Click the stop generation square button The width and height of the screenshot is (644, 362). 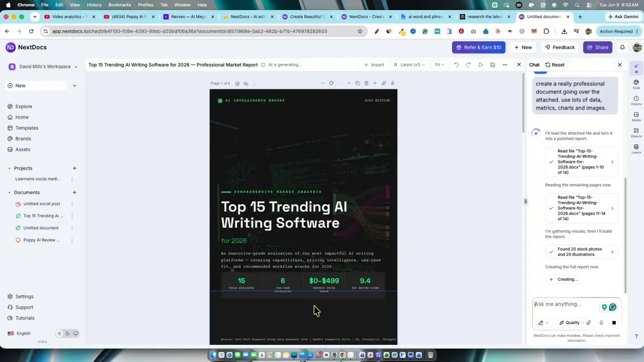point(614,323)
